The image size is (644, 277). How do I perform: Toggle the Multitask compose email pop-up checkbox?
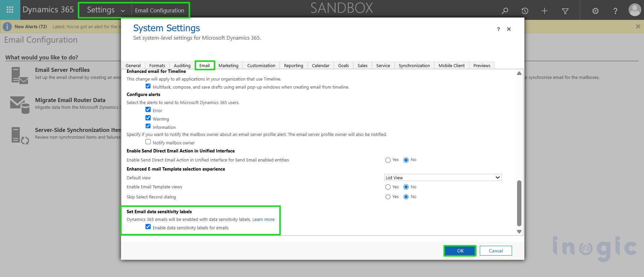148,86
